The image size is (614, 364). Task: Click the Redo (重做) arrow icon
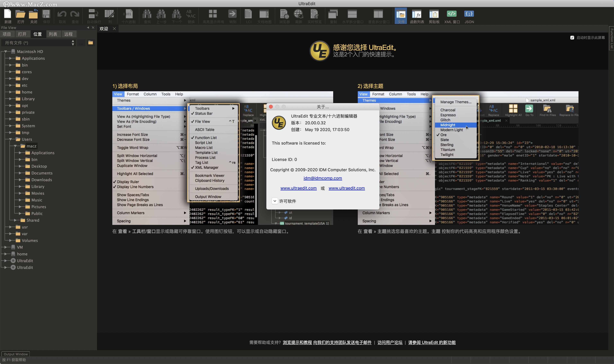click(x=75, y=14)
